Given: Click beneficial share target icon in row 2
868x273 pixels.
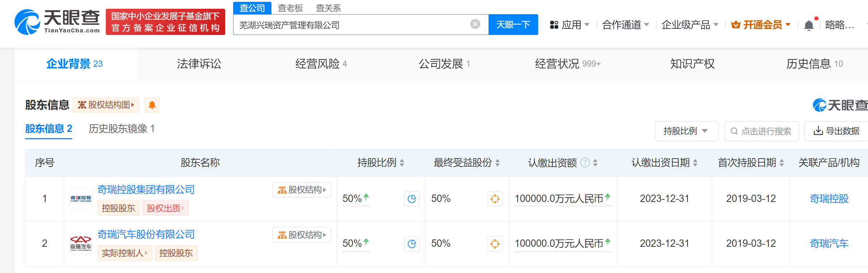Looking at the screenshot, I should click(495, 244).
